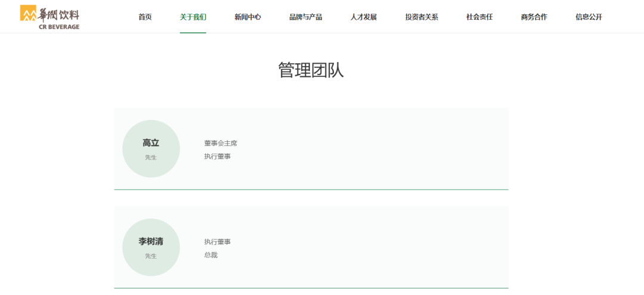The width and height of the screenshot is (644, 295).
Task: Click the 先生 label under 李树清
Action: click(x=151, y=256)
